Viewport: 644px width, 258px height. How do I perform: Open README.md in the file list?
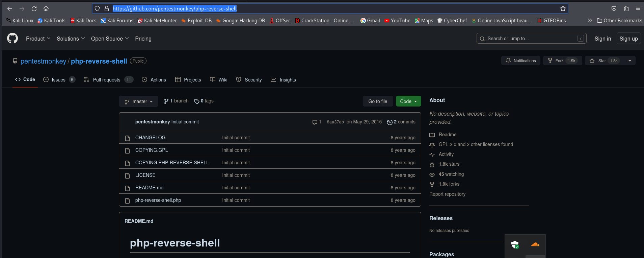(149, 188)
